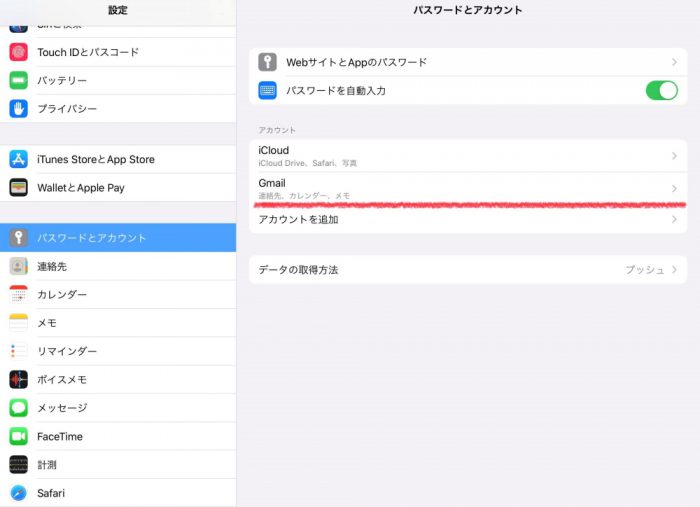Tap the Privacy hand icon
Image resolution: width=700 pixels, height=507 pixels.
click(18, 108)
